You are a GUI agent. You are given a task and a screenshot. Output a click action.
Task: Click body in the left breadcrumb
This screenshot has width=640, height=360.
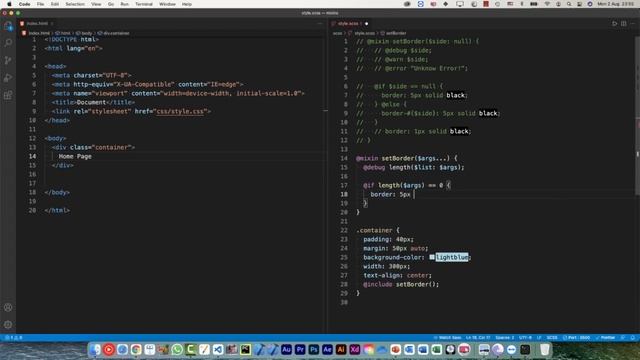click(x=84, y=33)
